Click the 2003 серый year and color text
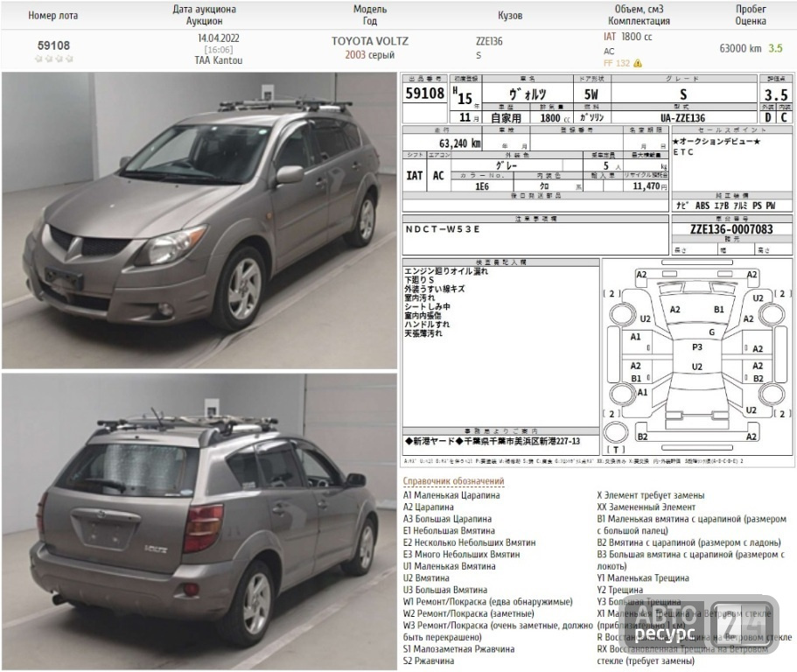797x672 pixels. click(x=370, y=55)
